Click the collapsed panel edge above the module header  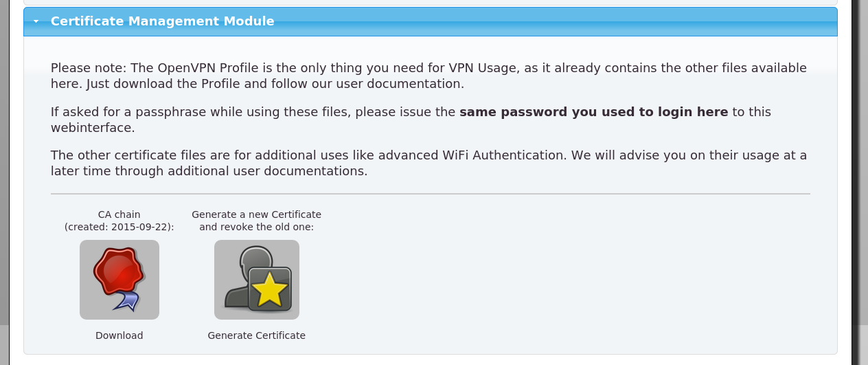point(430,3)
